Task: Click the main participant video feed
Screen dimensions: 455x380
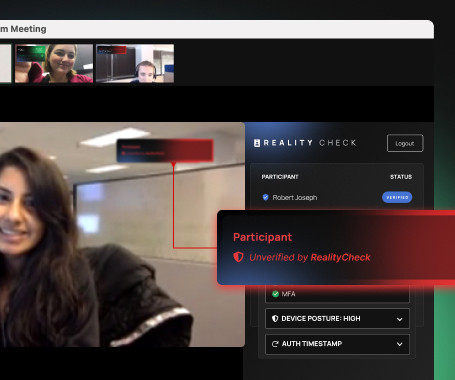Action: pyautogui.click(x=122, y=235)
